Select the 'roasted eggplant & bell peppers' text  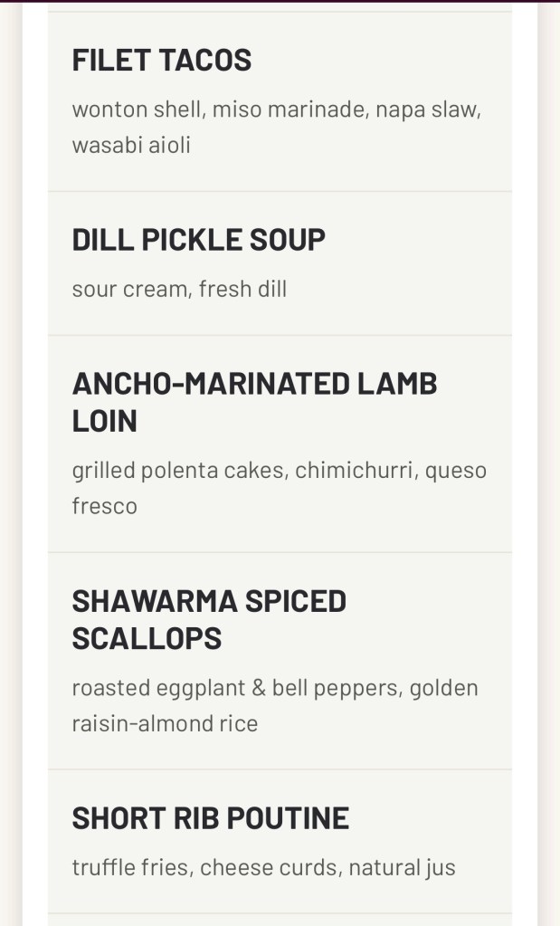click(x=235, y=688)
